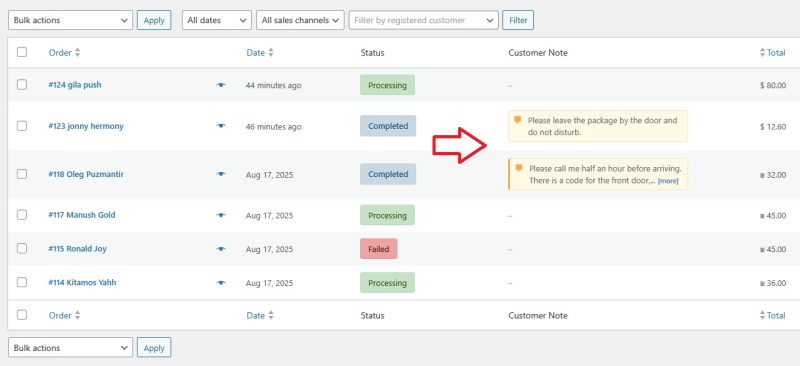This screenshot has height=366, width=800.
Task: Preview order #118 Oleg Puzmantir eye icon
Action: [x=220, y=174]
